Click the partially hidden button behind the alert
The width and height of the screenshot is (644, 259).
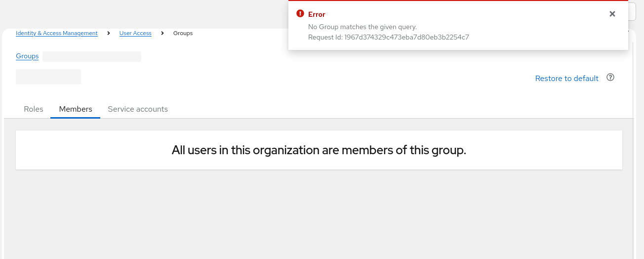(632, 11)
